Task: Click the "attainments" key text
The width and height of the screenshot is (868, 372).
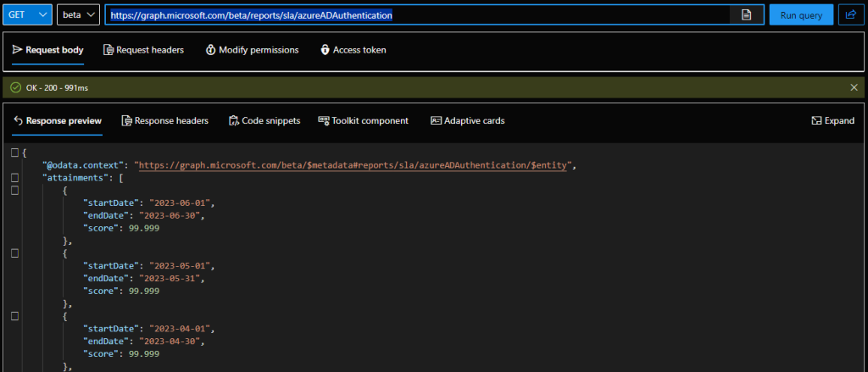Action: [75, 178]
